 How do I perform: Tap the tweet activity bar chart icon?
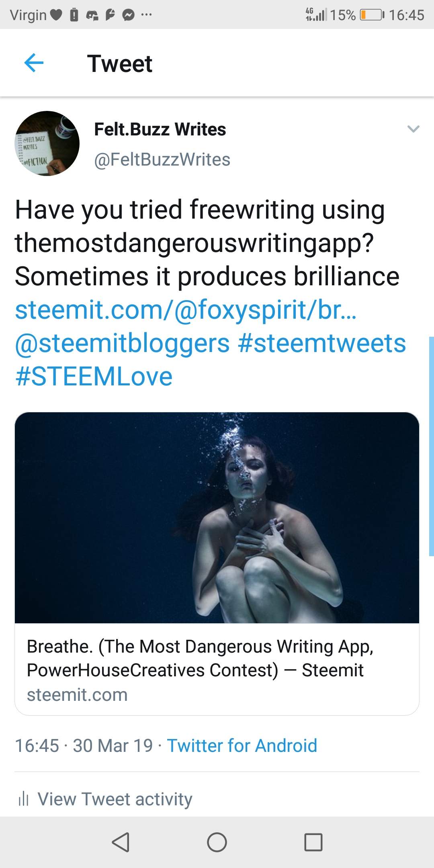[x=24, y=799]
